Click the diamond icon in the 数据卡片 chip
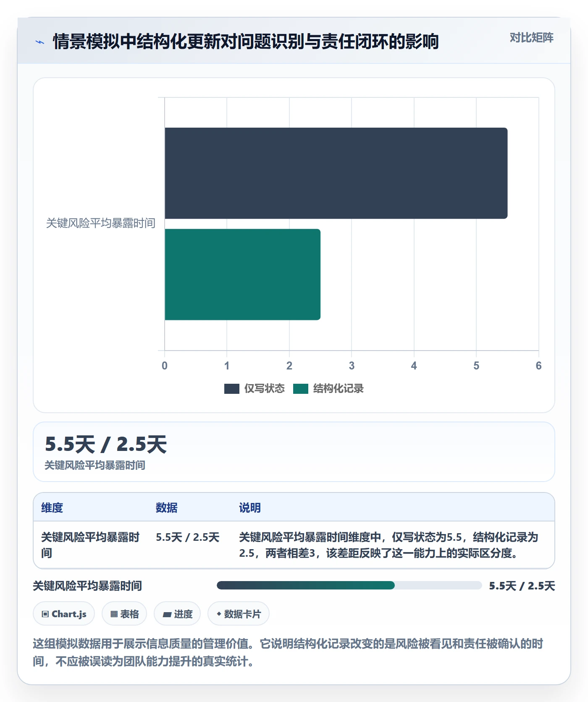Image resolution: width=588 pixels, height=702 pixels. [219, 614]
